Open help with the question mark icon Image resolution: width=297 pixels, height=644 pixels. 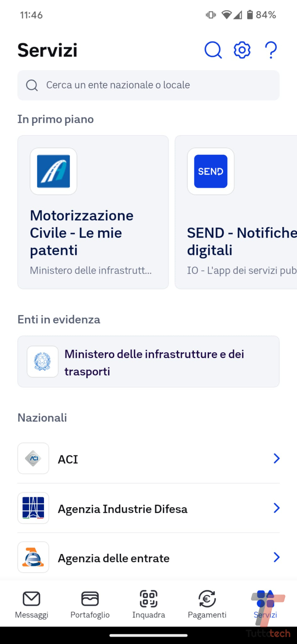coord(271,50)
